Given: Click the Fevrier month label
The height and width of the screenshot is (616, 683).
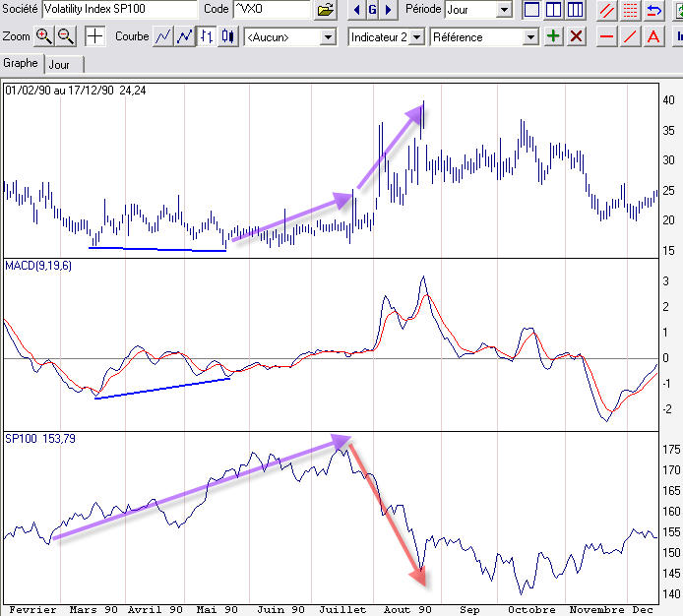Looking at the screenshot, I should tap(32, 609).
